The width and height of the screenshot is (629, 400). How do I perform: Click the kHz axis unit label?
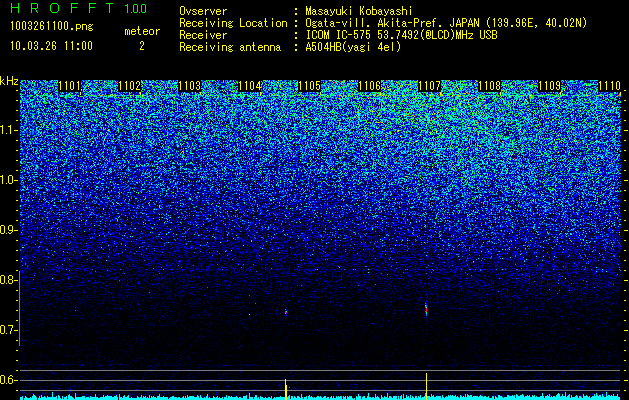click(9, 81)
